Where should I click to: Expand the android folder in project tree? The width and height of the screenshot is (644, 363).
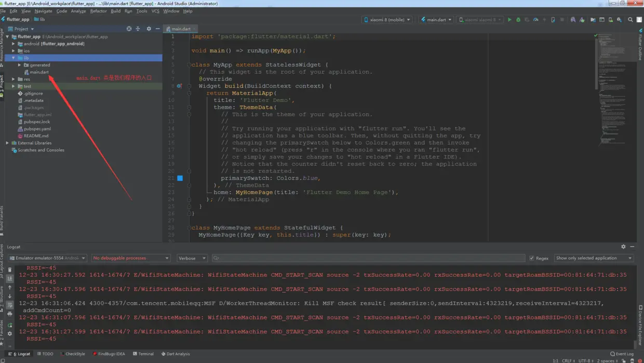pyautogui.click(x=14, y=44)
